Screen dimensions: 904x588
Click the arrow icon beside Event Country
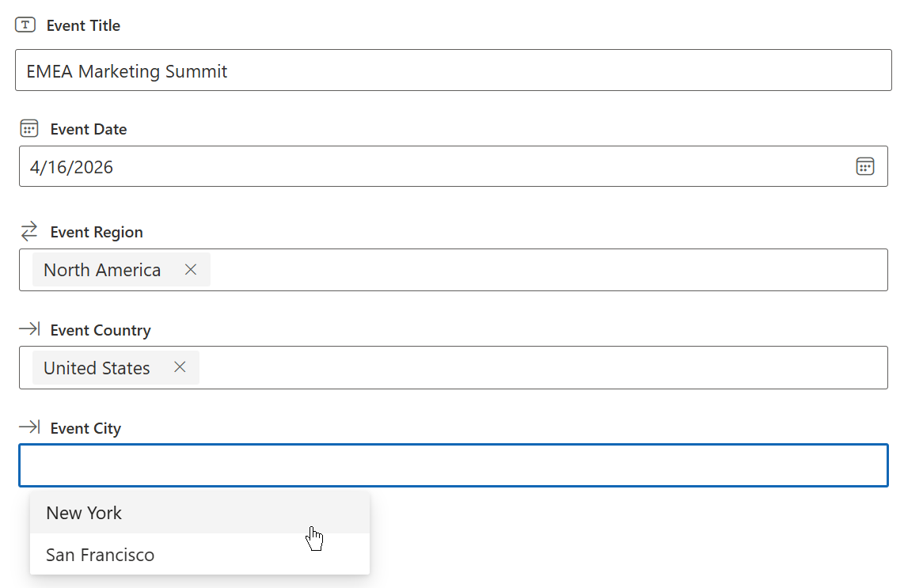pyautogui.click(x=29, y=330)
